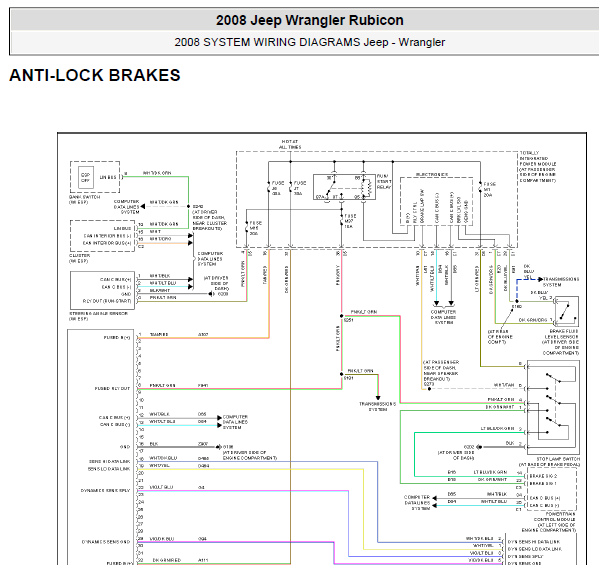Image resolution: width=599 pixels, height=565 pixels.
Task: Select the BANK SWITCH (W/ ESP) label
Action: tap(84, 199)
